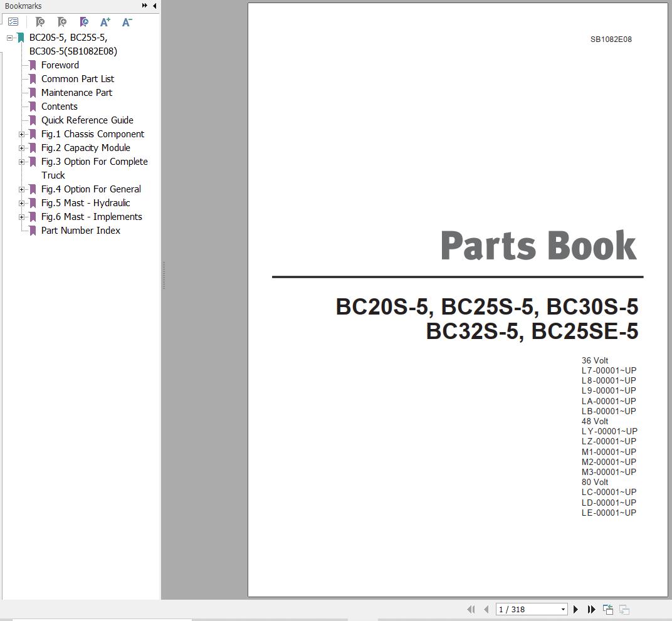Select the Fig.1 Chassis Component label

pos(93,134)
